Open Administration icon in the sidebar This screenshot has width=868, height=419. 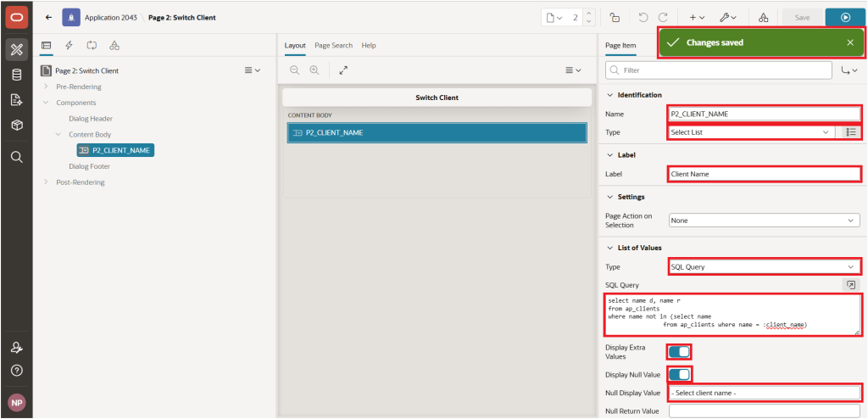pyautogui.click(x=17, y=348)
